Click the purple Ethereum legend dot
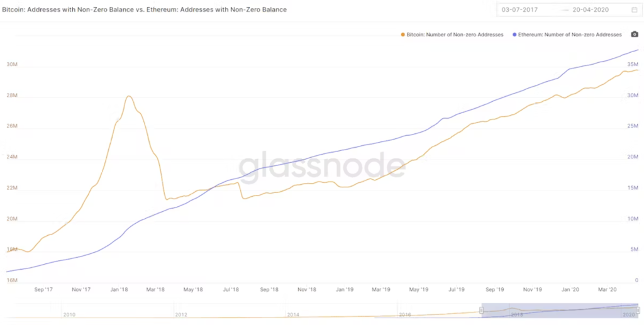The image size is (644, 325). tap(516, 35)
